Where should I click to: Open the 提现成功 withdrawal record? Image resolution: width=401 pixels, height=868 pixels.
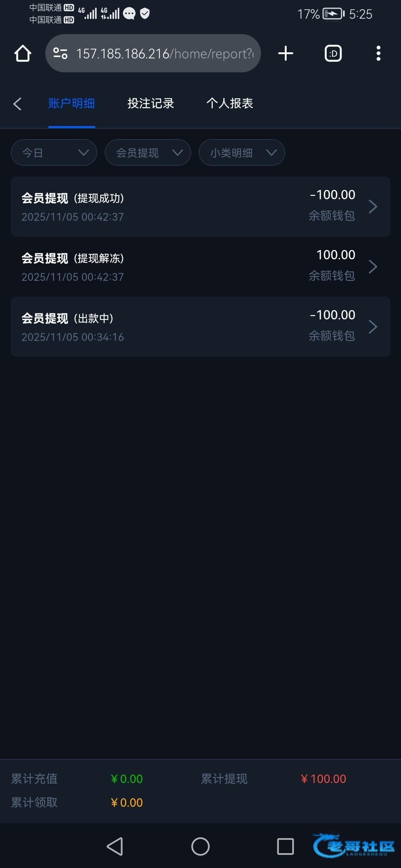pos(200,207)
